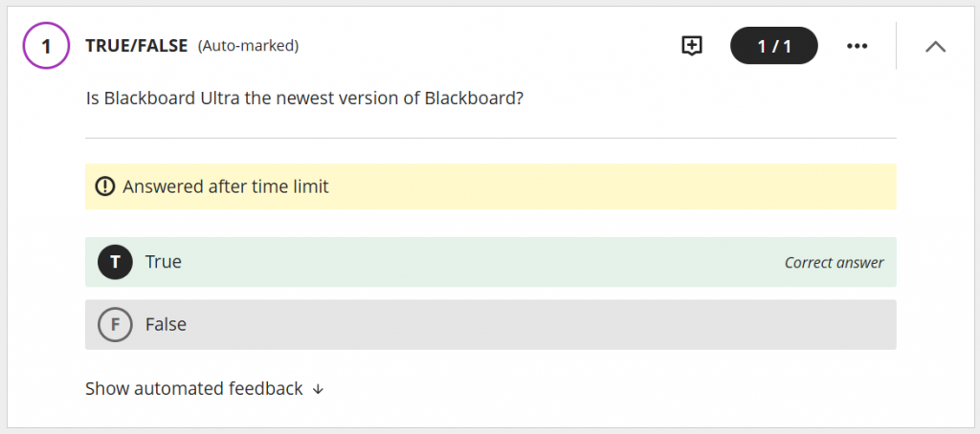980x434 pixels.
Task: Click the purple question number 1 circle
Action: 46,46
